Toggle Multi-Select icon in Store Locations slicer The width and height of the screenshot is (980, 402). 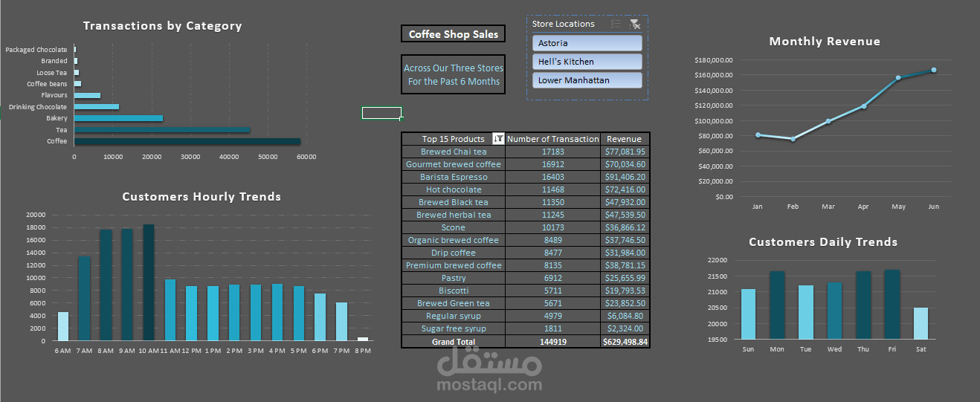(x=616, y=24)
